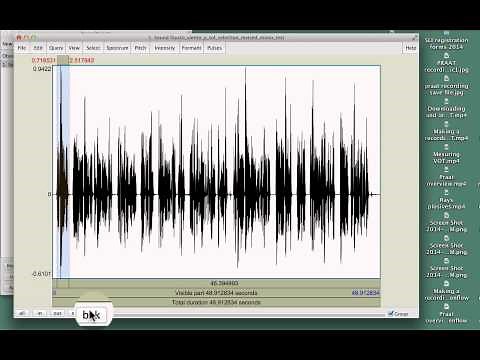Click the 'in' zoom button
The image size is (480, 360).
coord(40,313)
